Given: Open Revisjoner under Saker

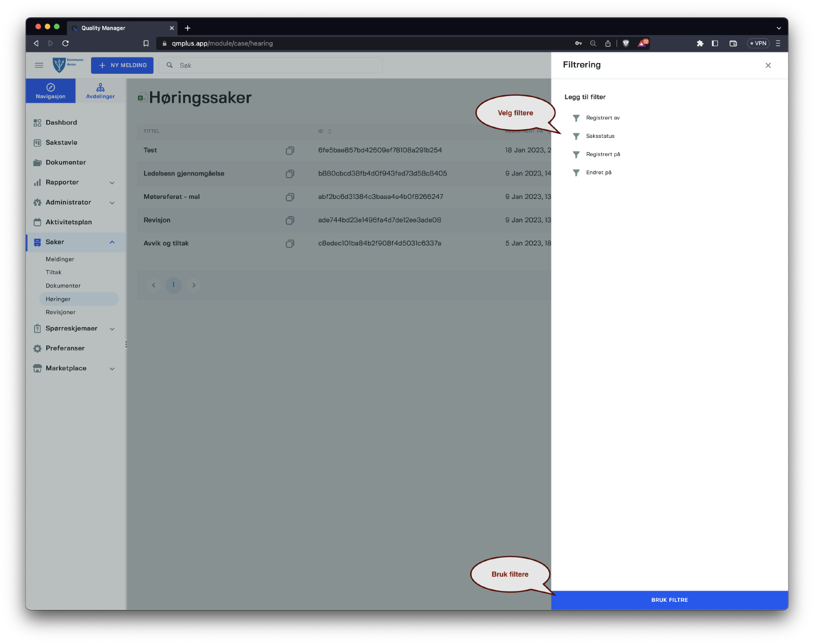Looking at the screenshot, I should (x=61, y=312).
